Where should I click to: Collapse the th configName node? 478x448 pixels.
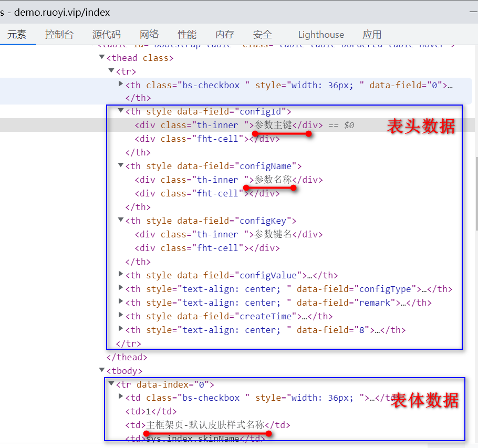tap(121, 165)
